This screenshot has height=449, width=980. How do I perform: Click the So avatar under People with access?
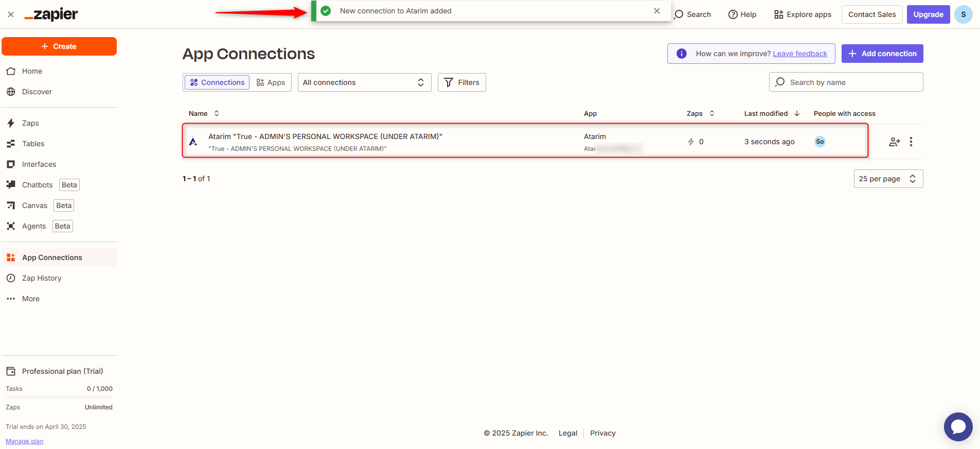(x=819, y=142)
